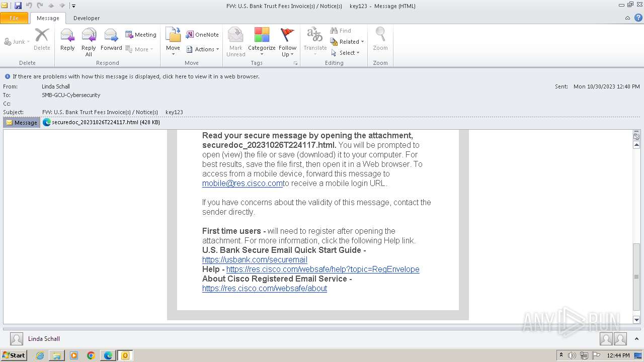Click the message scrollbar thumb
644x362 pixels.
pyautogui.click(x=636, y=276)
